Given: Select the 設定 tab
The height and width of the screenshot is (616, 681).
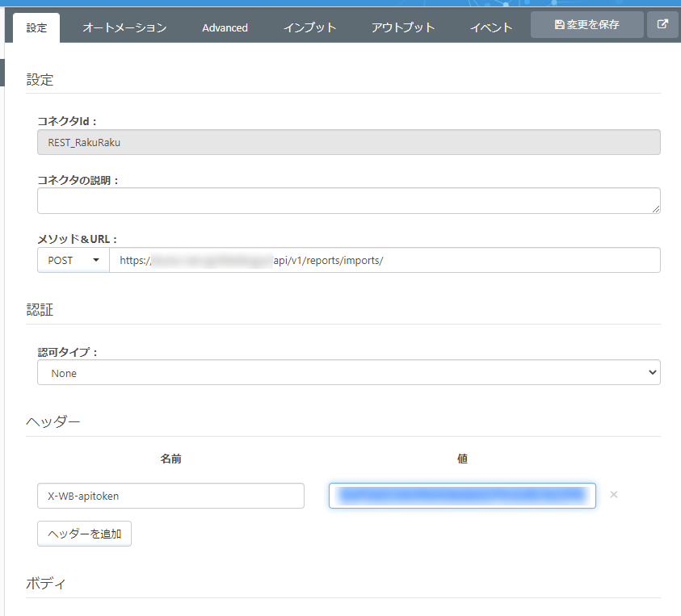Looking at the screenshot, I should point(36,27).
